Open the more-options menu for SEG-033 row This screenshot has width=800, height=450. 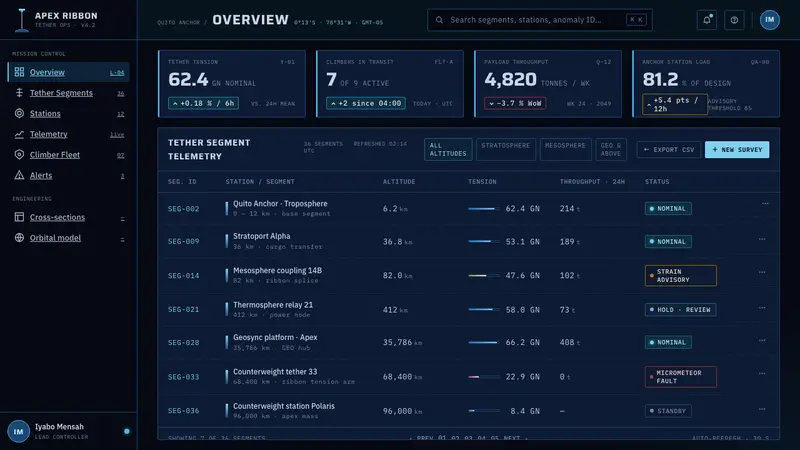[x=762, y=373]
